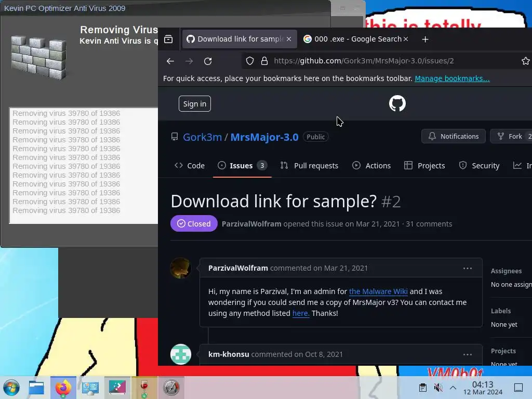532x399 pixels.
Task: Click the three-dot menu on ParzivalWolfram's comment
Action: click(x=468, y=269)
